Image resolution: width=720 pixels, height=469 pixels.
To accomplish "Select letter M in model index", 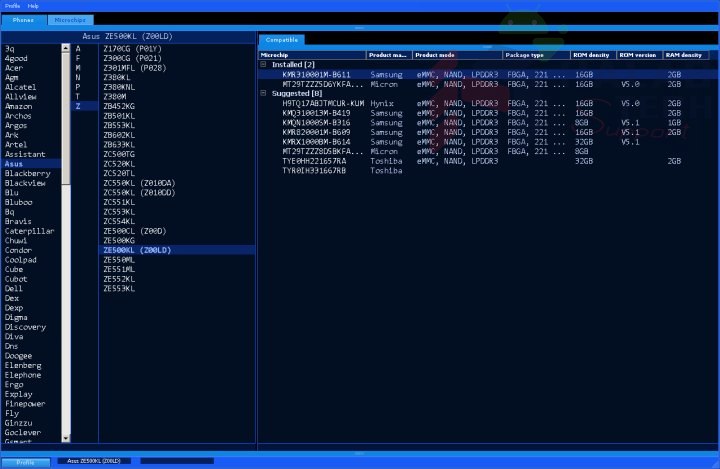I will pos(78,68).
